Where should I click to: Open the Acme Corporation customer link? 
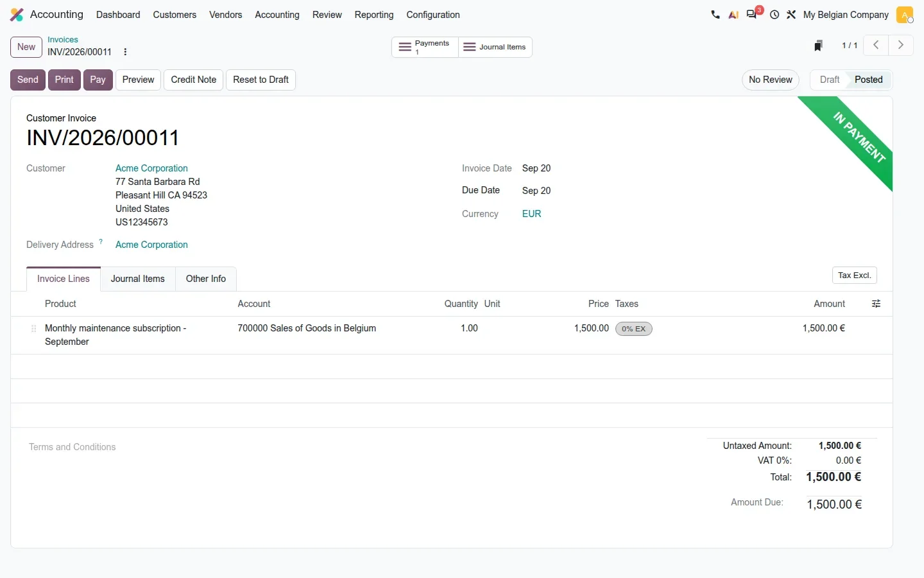pos(151,168)
